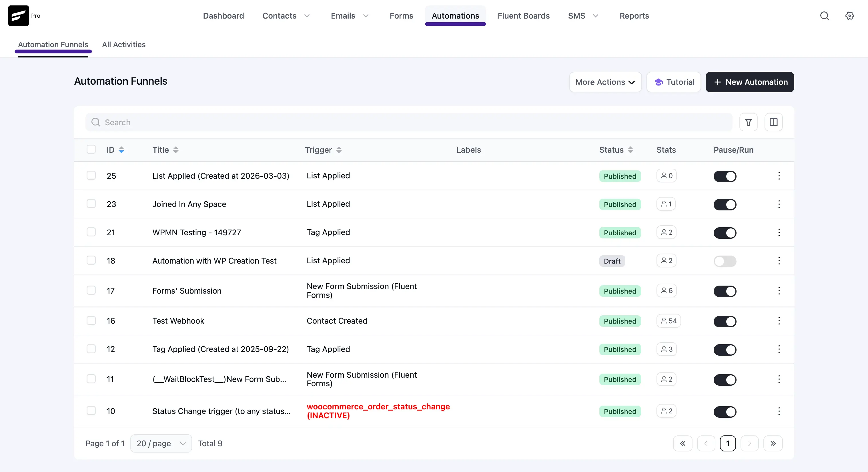Image resolution: width=868 pixels, height=472 pixels.
Task: Enable the Automation with WP Creation Test toggle
Action: (725, 261)
